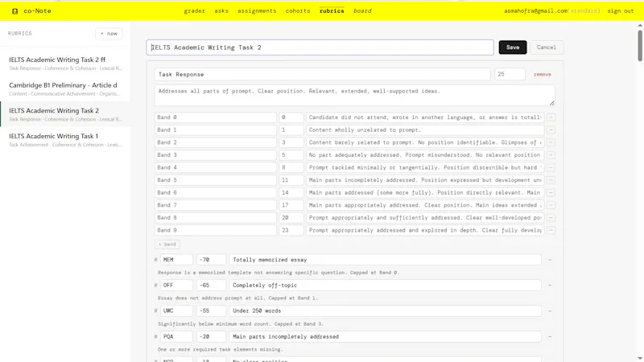
Task: Click the vertical page scrollbar thumb
Action: pyautogui.click(x=640, y=46)
